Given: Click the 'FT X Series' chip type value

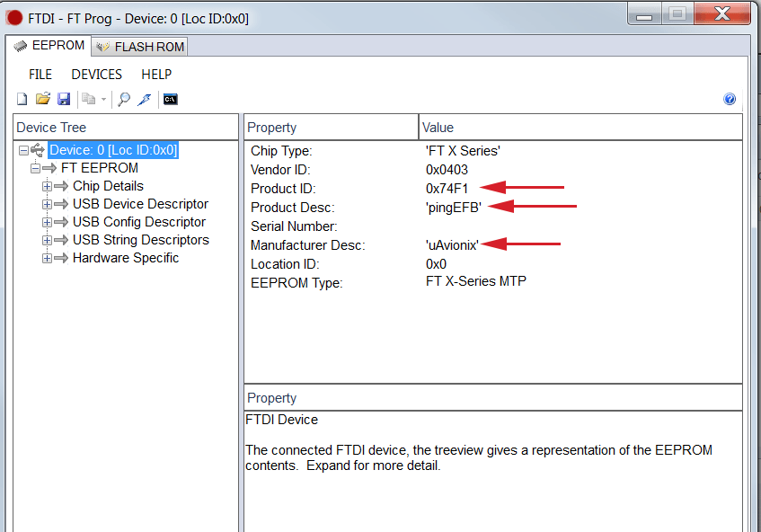Looking at the screenshot, I should coord(463,151).
